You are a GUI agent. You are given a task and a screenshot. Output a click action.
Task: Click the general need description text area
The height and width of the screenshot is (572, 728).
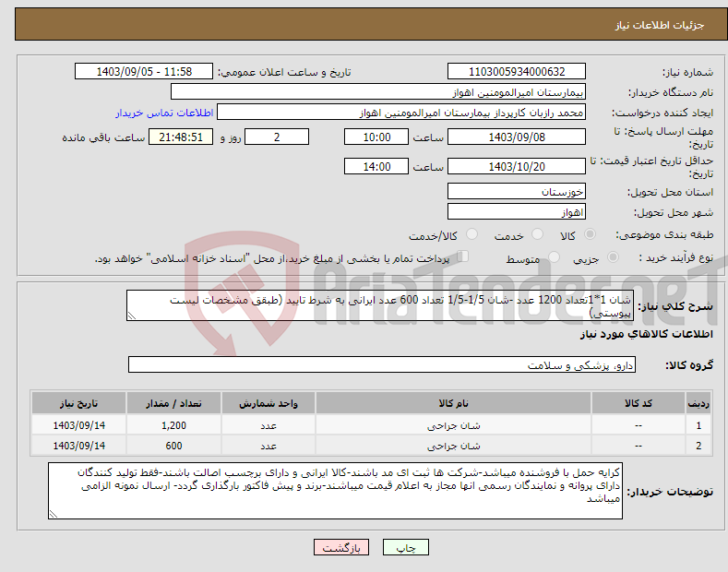(380, 305)
